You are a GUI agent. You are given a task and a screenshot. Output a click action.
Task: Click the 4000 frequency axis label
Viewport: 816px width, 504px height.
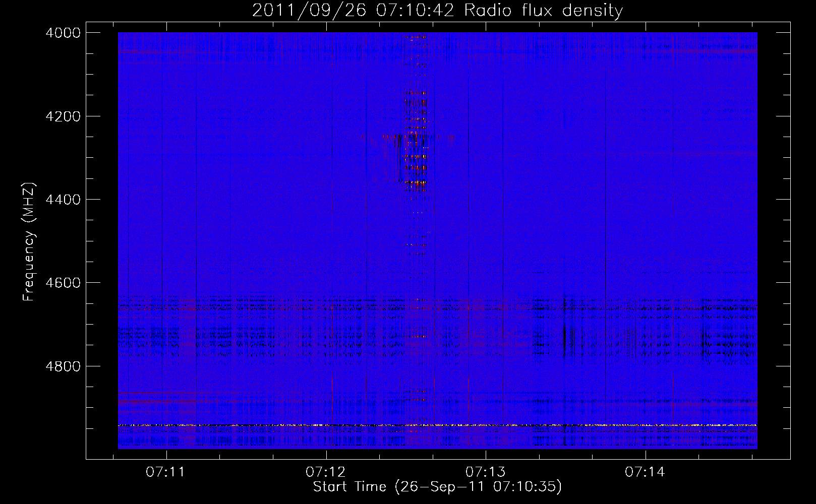(63, 33)
